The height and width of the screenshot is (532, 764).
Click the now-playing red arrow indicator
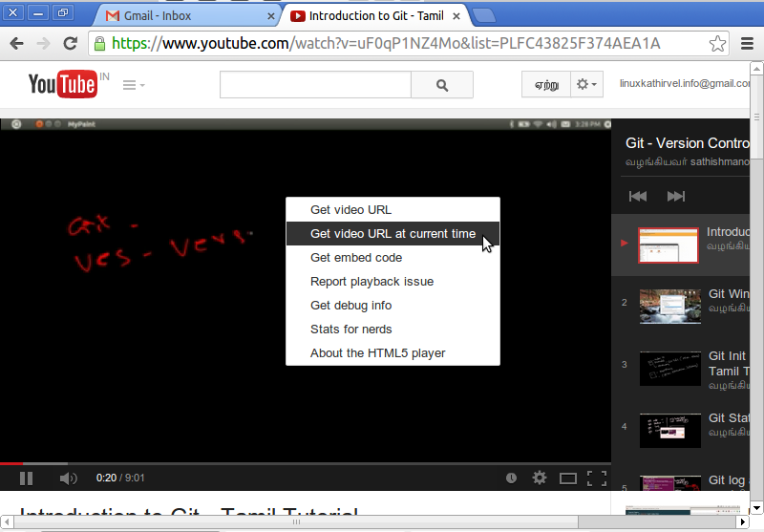pyautogui.click(x=625, y=243)
